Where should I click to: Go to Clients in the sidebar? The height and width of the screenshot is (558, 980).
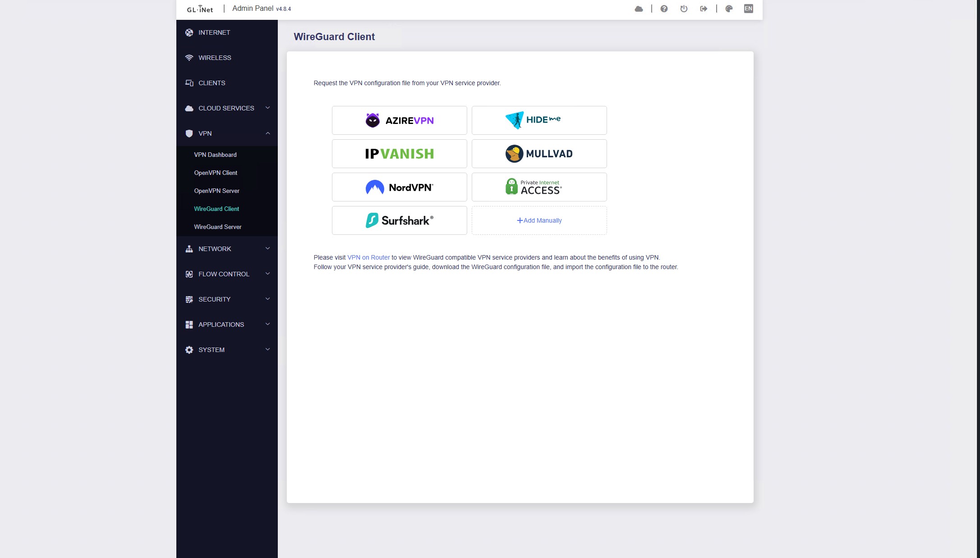[212, 83]
